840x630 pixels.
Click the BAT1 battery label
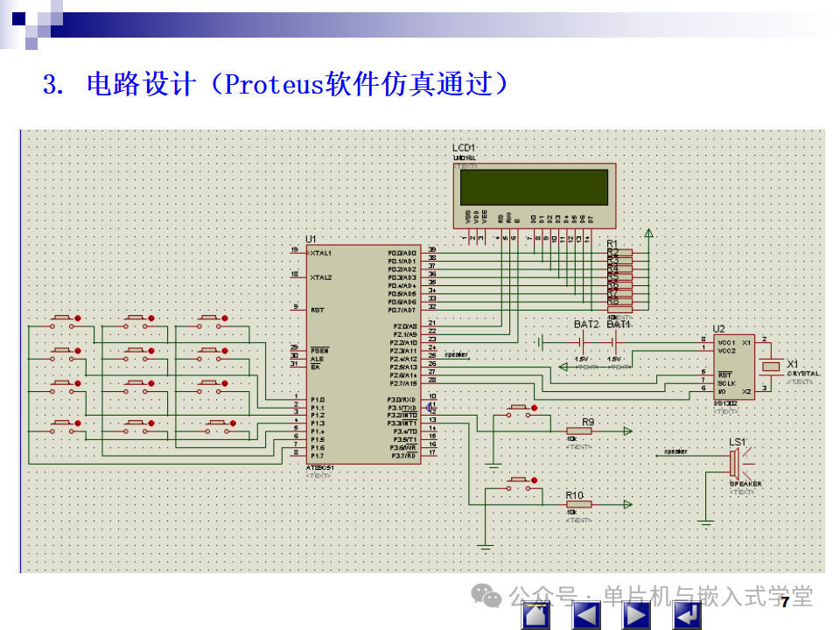619,324
